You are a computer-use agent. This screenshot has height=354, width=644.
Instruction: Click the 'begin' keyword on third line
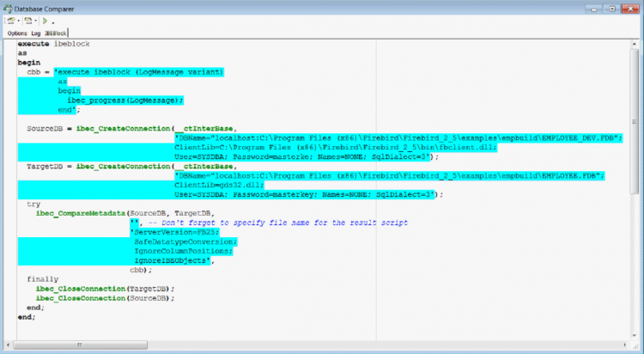(28, 63)
